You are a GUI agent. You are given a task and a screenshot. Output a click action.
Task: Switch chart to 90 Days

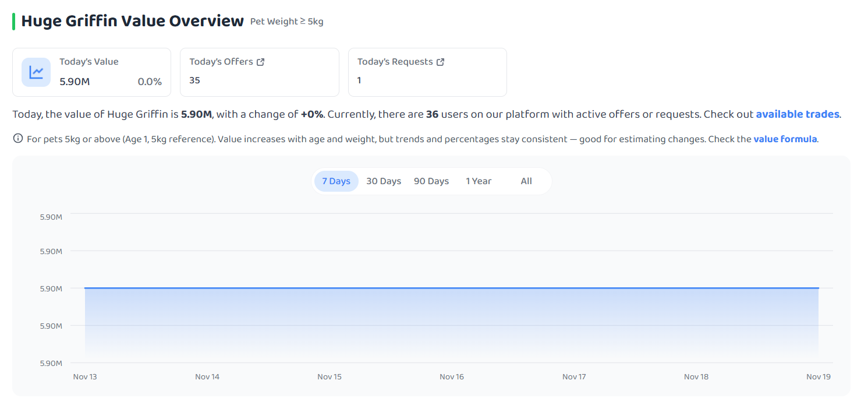(431, 181)
